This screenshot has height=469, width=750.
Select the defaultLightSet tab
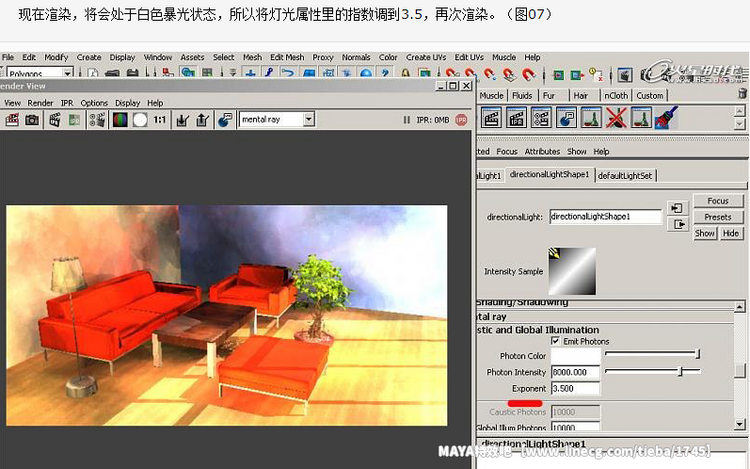pyautogui.click(x=625, y=175)
